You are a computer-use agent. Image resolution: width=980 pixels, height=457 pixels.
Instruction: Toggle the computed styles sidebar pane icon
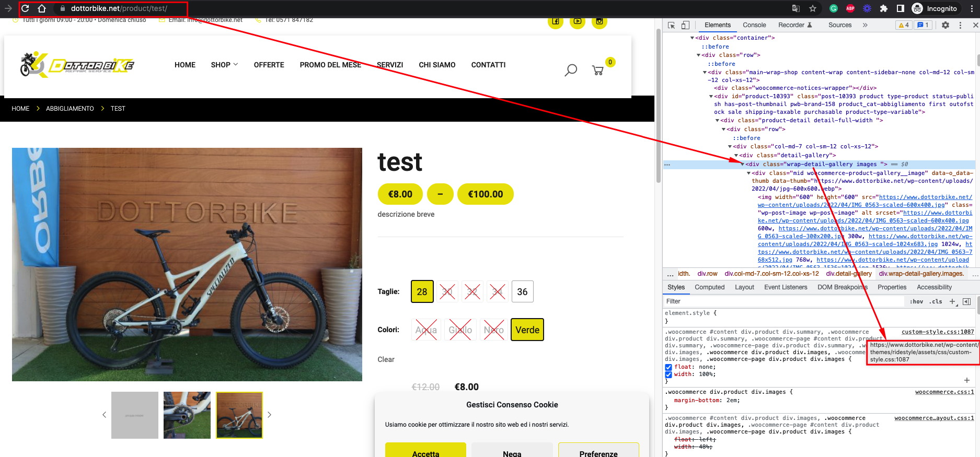[x=967, y=301]
